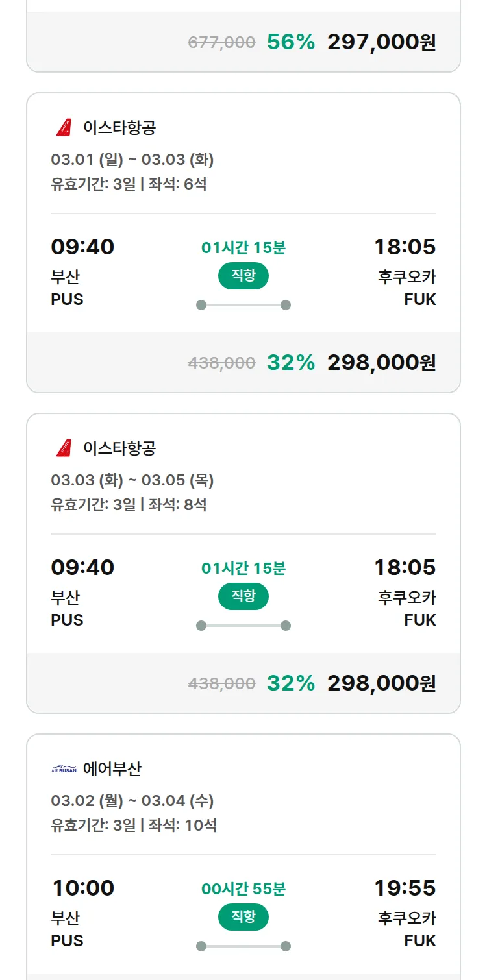The width and height of the screenshot is (487, 980).
Task: Select 298,000원 price for 03.01 flight
Action: coord(381,363)
